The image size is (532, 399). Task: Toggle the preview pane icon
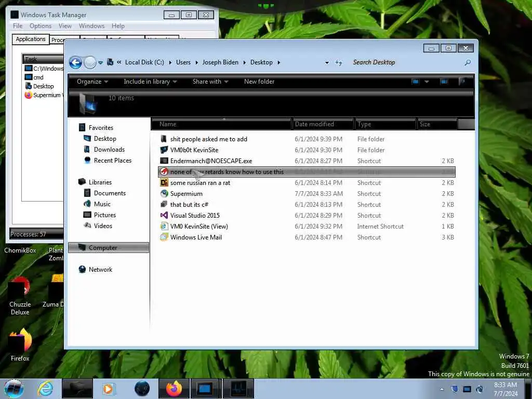click(444, 82)
